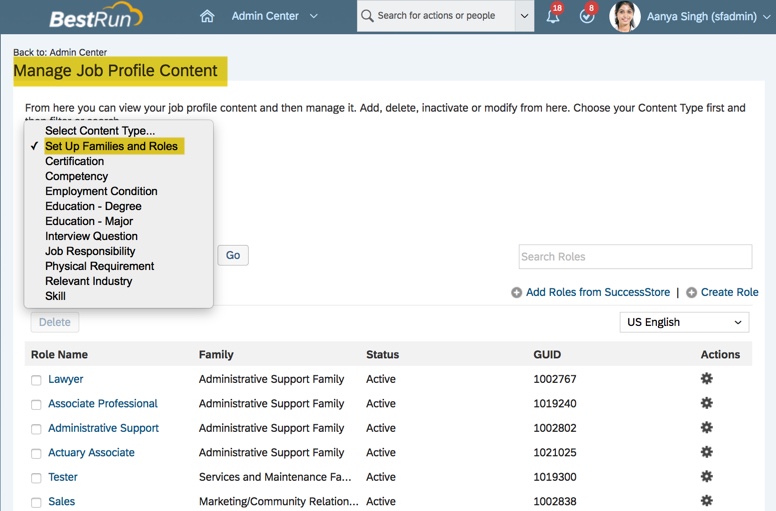Expand the search scope dropdown arrow

(x=525, y=16)
